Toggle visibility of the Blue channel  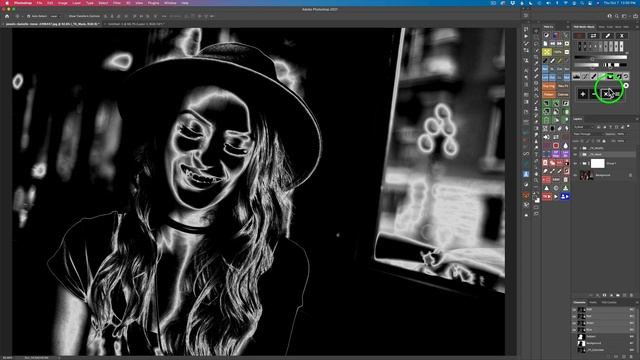[x=574, y=330]
